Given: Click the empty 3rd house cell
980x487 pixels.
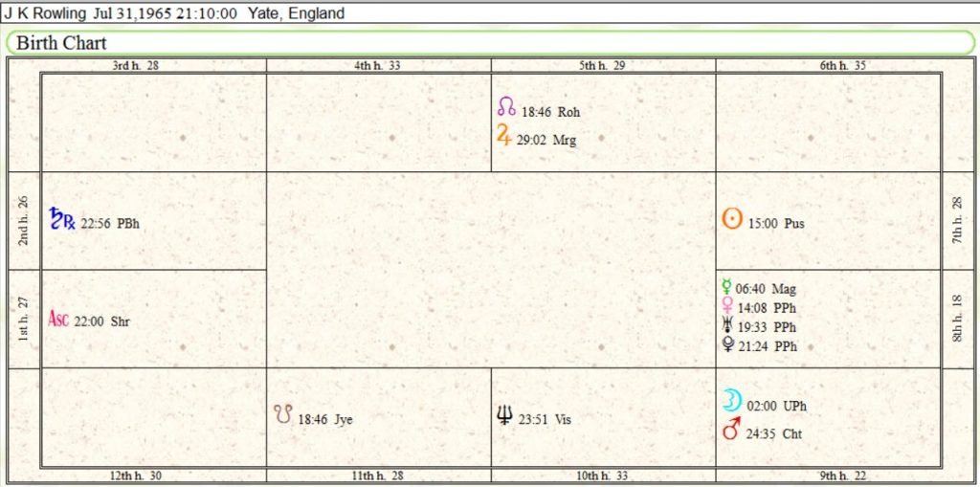Looking at the screenshot, I should pyautogui.click(x=154, y=122).
